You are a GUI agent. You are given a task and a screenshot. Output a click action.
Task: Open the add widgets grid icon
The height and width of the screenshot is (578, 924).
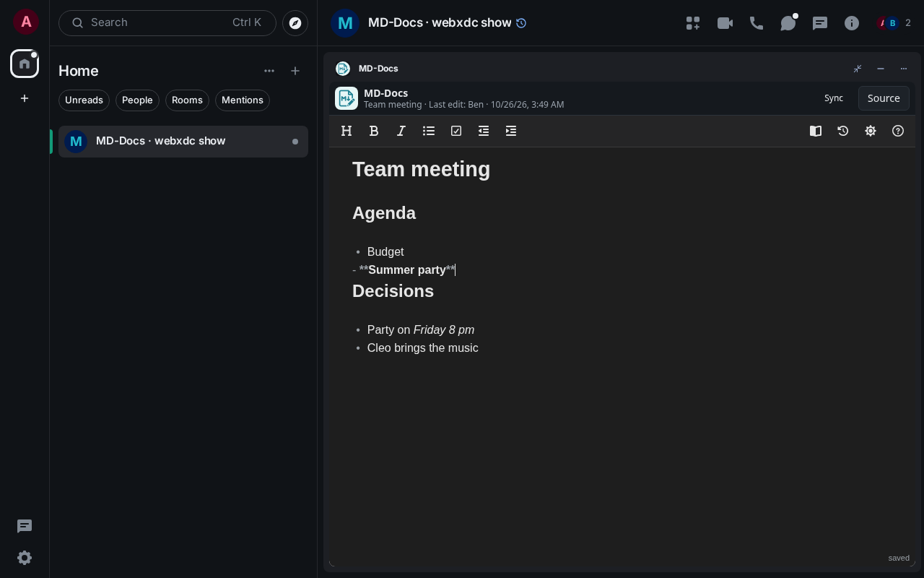[693, 23]
